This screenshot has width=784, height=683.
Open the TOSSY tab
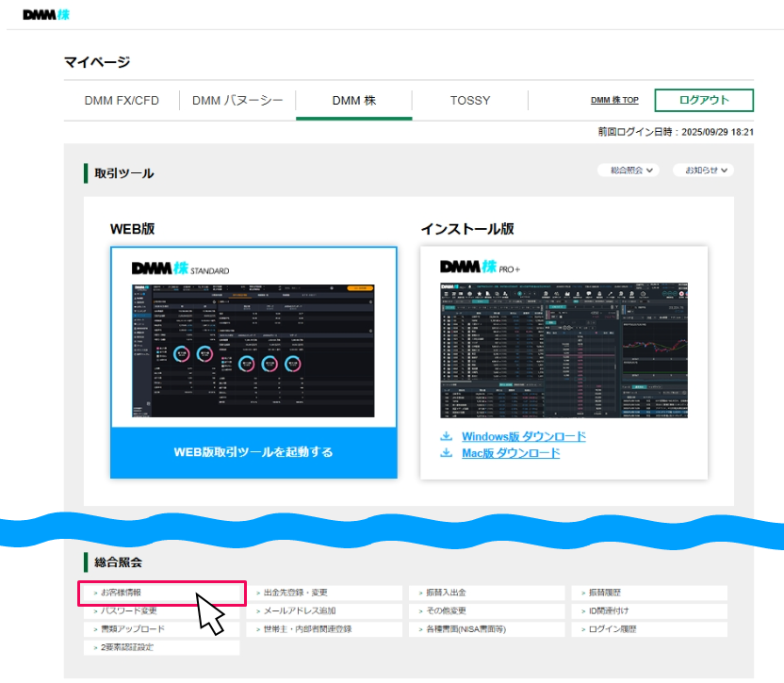(469, 101)
